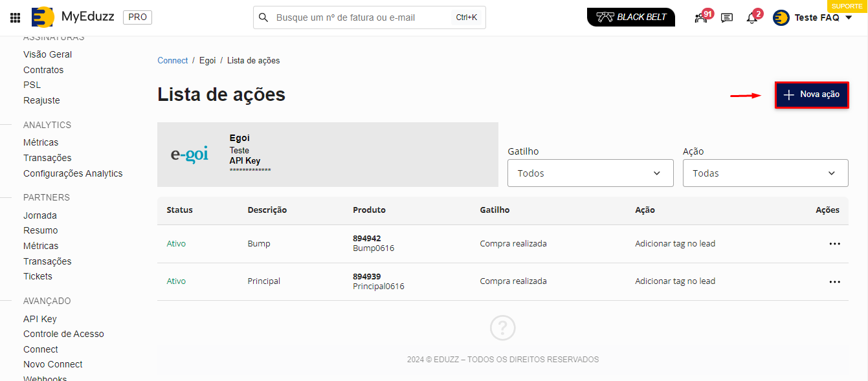Click the help question mark icon
The width and height of the screenshot is (868, 381).
[x=502, y=328]
